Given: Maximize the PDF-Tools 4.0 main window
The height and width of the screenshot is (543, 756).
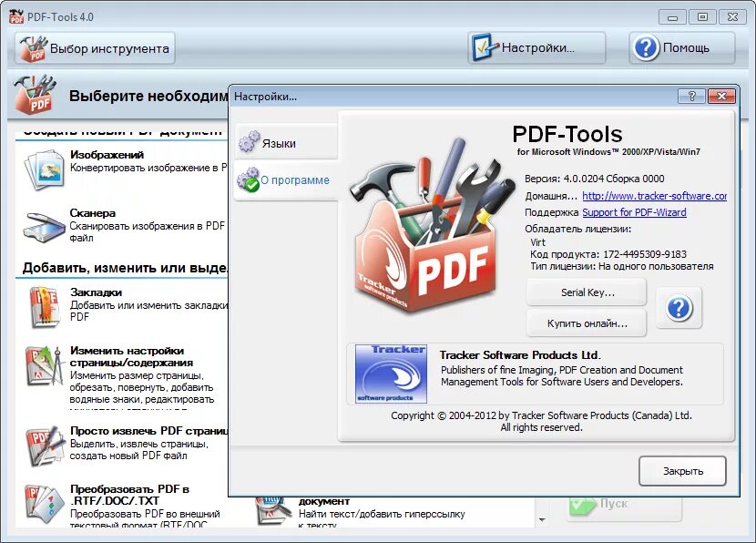Looking at the screenshot, I should coord(702,17).
